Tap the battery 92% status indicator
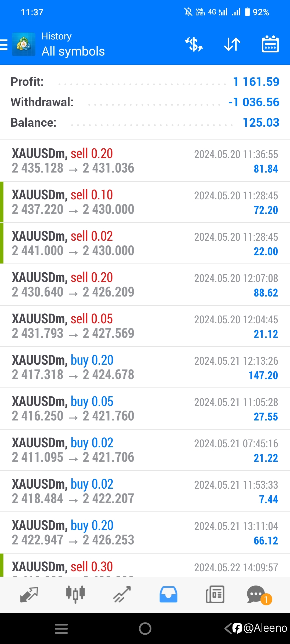This screenshot has width=290, height=644. (257, 12)
